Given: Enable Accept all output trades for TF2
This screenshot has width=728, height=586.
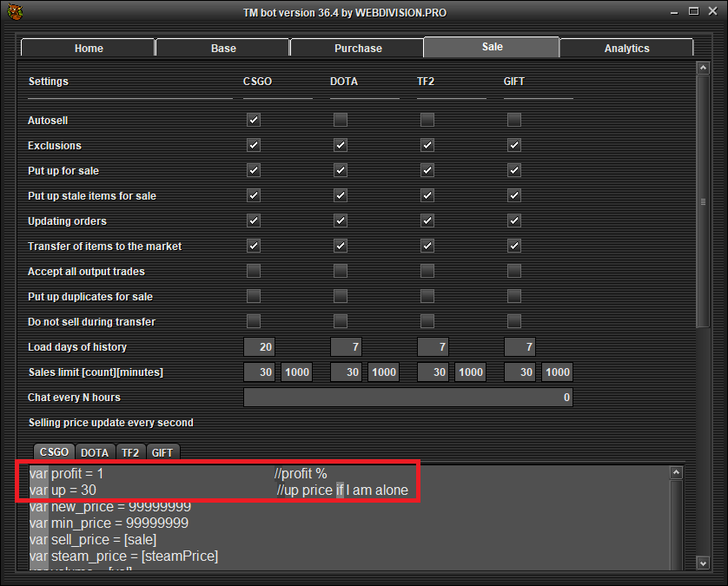Looking at the screenshot, I should coord(427,271).
